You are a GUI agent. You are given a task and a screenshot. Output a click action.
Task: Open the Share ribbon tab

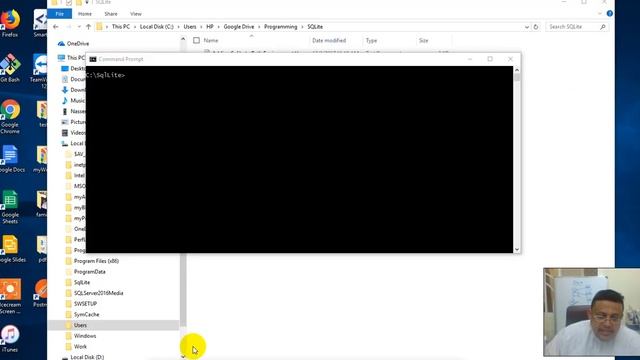[111, 14]
